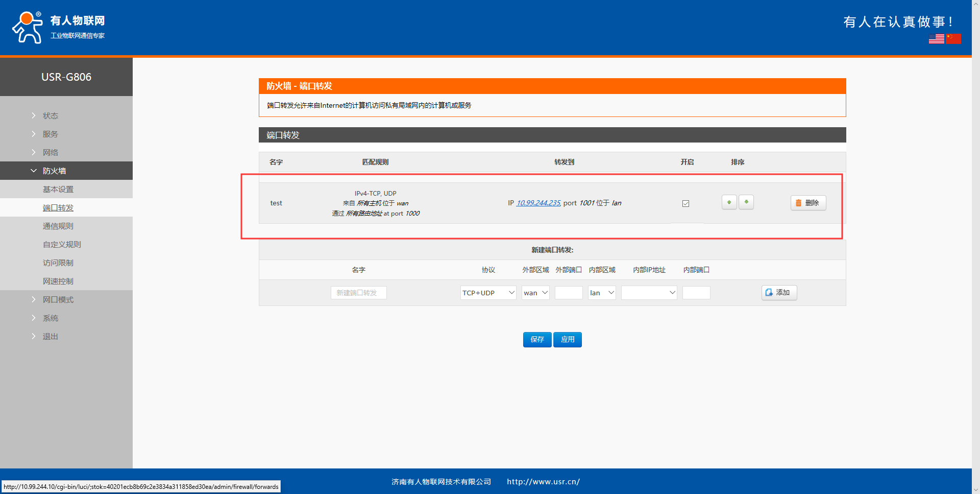The image size is (980, 494).
Task: Click the 保存 save button
Action: (x=537, y=339)
